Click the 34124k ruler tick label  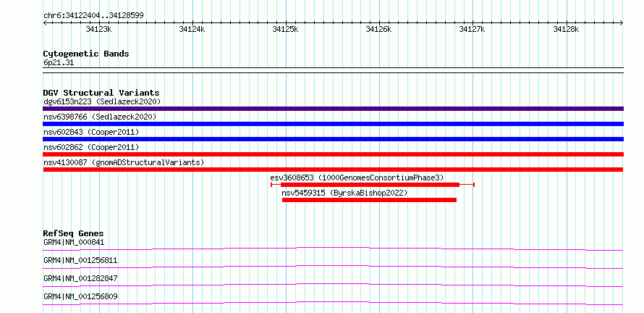pos(192,30)
